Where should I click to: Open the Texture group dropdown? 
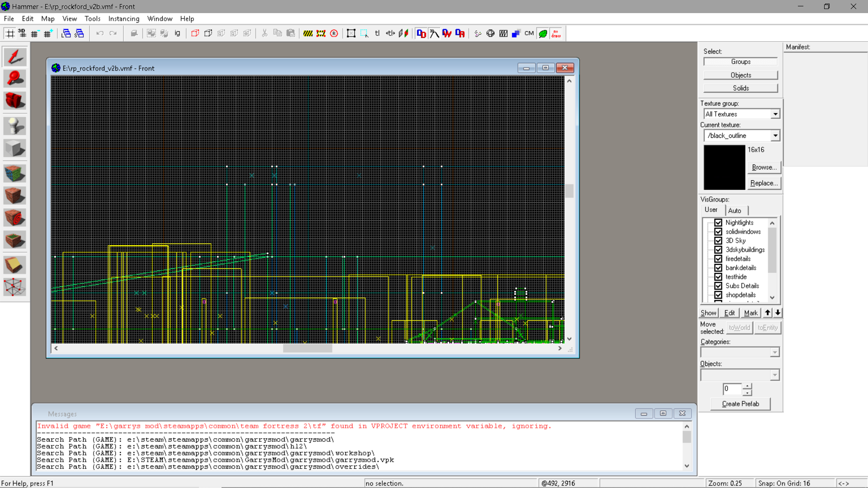point(775,114)
